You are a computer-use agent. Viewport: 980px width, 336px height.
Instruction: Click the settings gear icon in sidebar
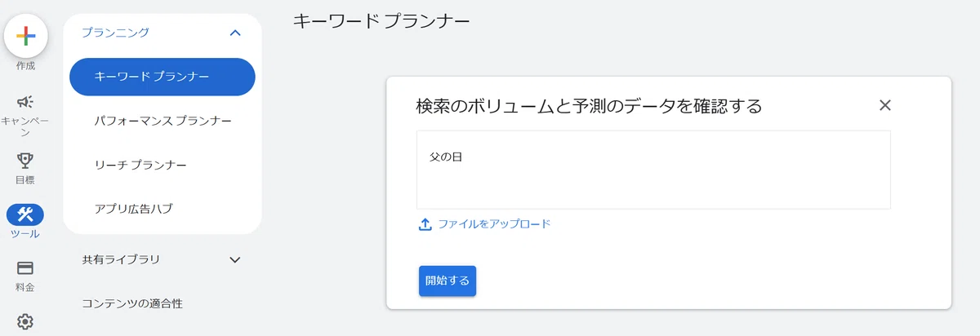pos(25,322)
